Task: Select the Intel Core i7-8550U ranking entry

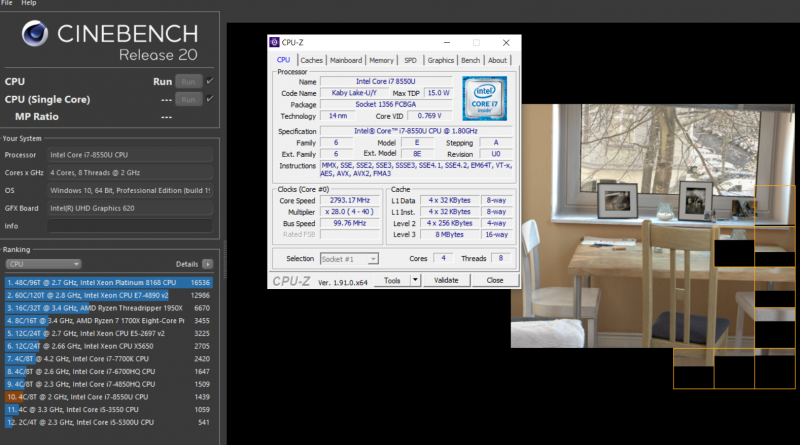Action: point(107,396)
